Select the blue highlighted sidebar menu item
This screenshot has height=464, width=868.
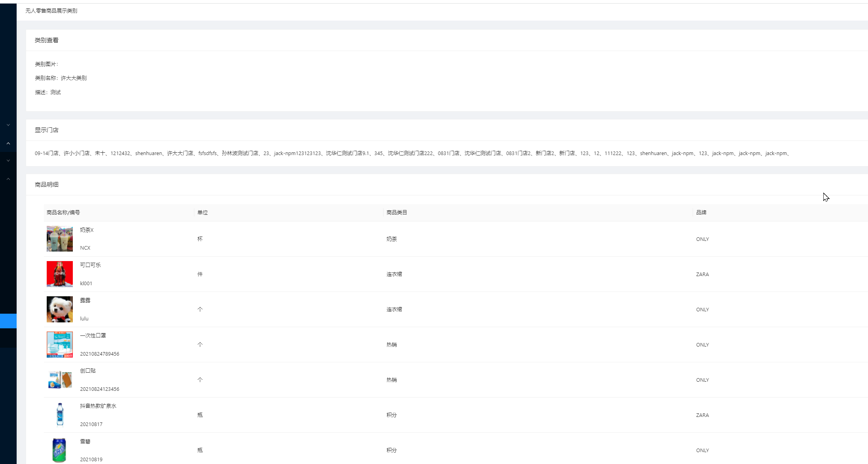click(x=8, y=321)
